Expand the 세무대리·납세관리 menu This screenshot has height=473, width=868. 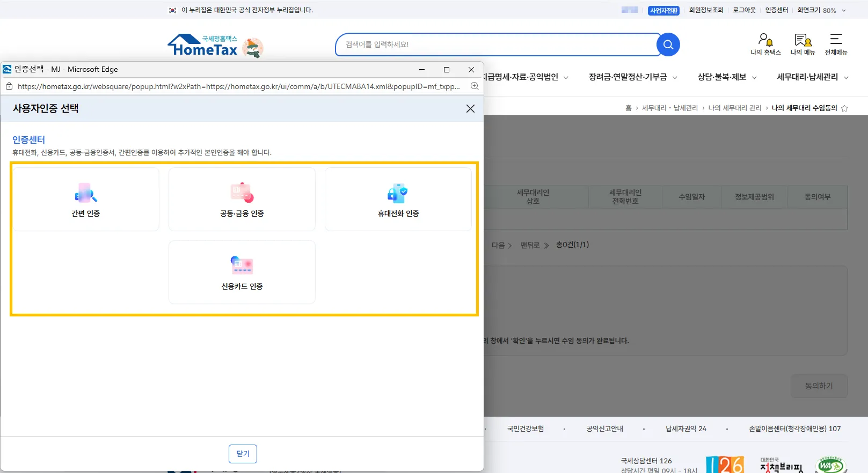coord(813,77)
